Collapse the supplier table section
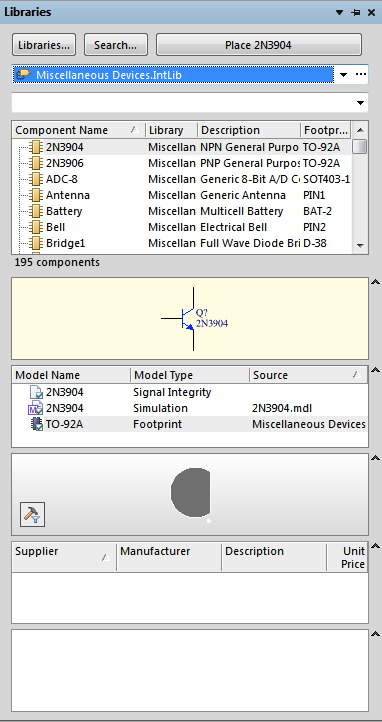The height and width of the screenshot is (722, 382). coord(376,546)
